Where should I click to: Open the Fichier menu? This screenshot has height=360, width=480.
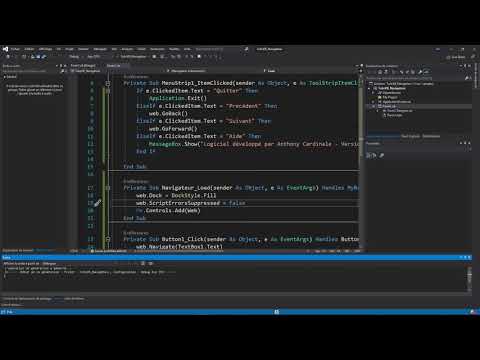[x=15, y=49]
